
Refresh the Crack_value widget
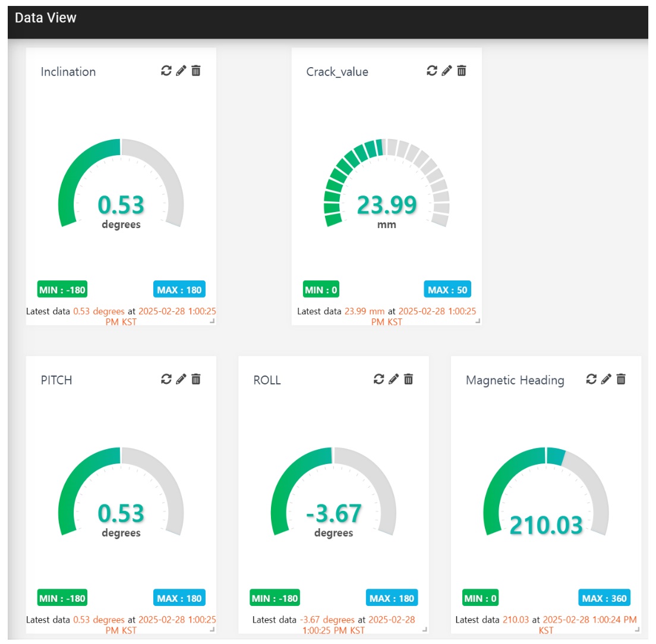click(x=432, y=71)
